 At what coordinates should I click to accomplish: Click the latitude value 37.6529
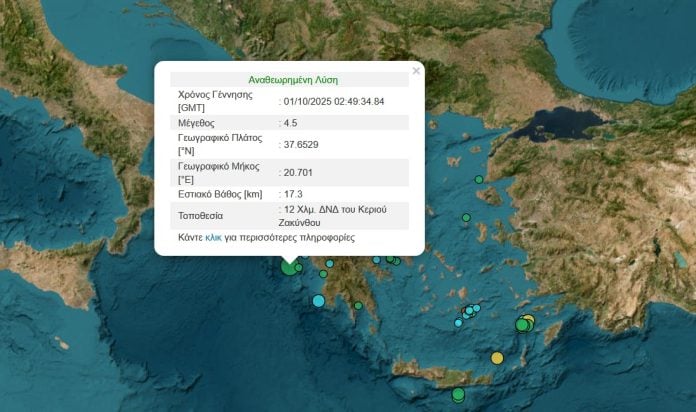click(x=300, y=144)
